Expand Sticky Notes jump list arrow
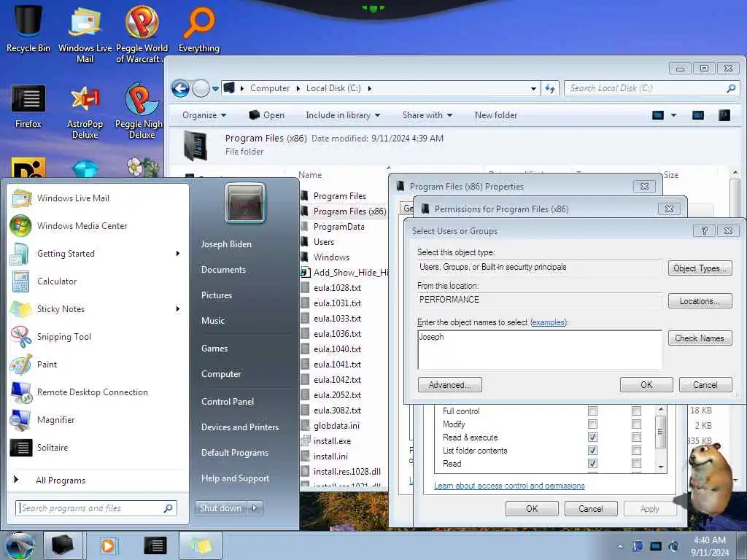This screenshot has height=560, width=747. tap(178, 308)
